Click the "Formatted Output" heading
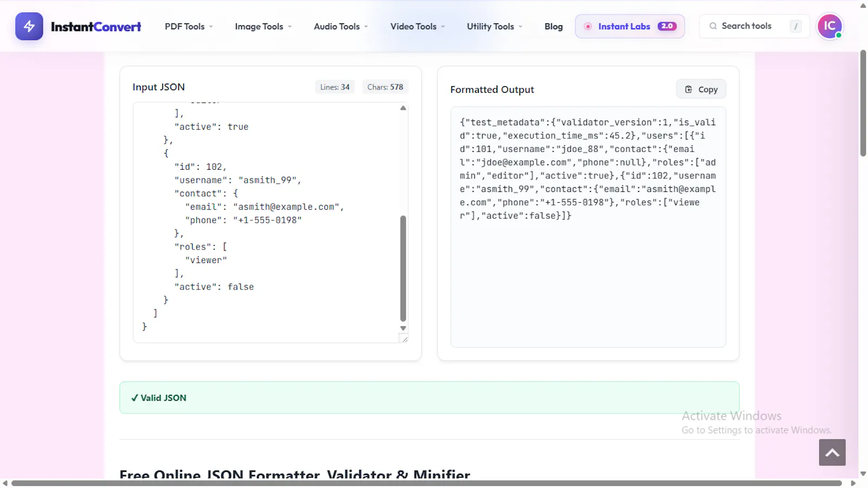Screen dimensions: 868x488 pos(492,89)
